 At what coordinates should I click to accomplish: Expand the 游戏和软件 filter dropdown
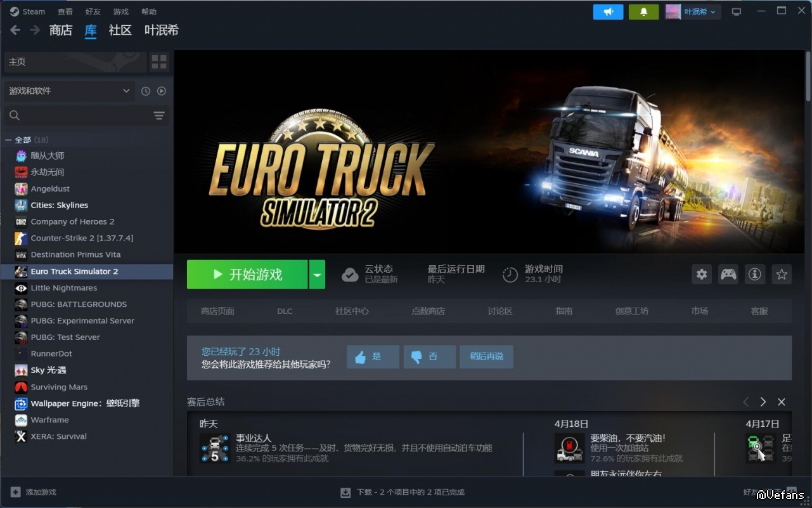pyautogui.click(x=70, y=91)
